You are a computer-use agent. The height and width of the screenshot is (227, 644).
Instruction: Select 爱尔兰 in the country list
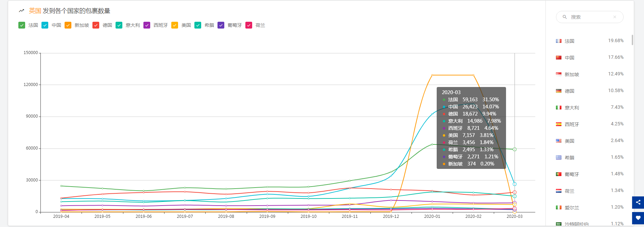[x=572, y=208]
